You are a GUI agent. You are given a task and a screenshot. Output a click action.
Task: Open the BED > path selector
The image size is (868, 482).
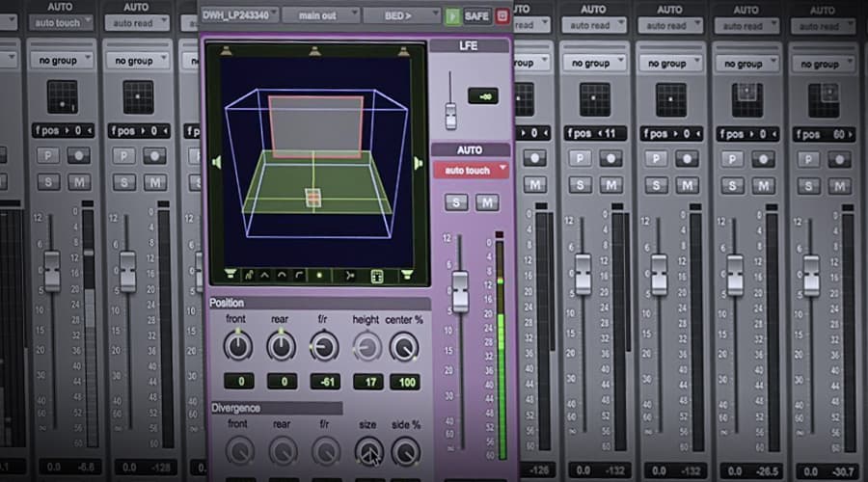click(x=402, y=15)
